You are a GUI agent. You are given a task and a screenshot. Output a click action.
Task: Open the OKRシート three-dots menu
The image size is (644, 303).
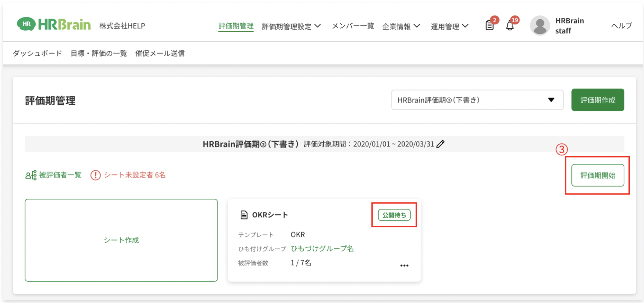[404, 265]
